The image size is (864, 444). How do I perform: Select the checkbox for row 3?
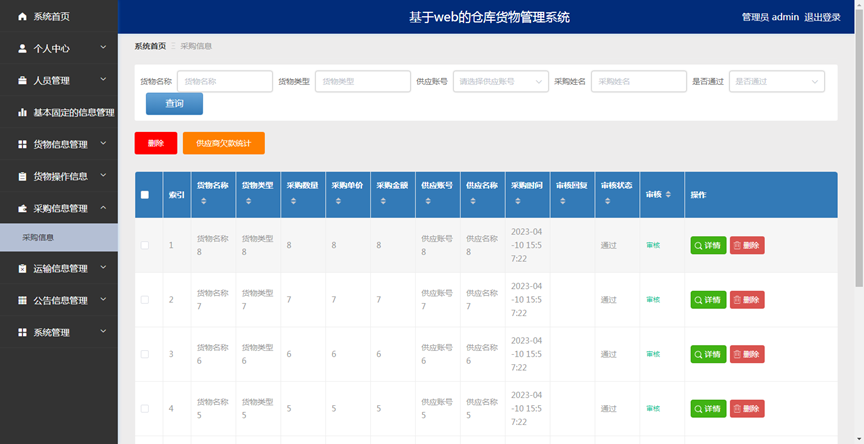[x=145, y=354]
